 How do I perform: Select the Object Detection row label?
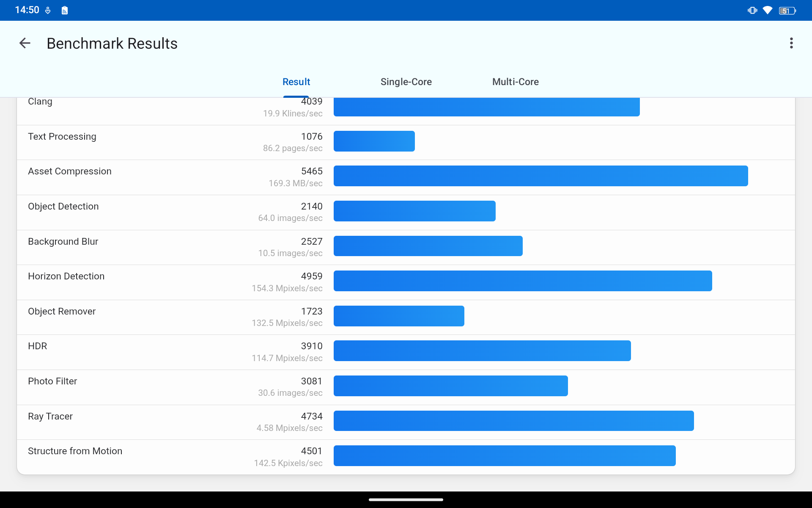[x=63, y=207]
